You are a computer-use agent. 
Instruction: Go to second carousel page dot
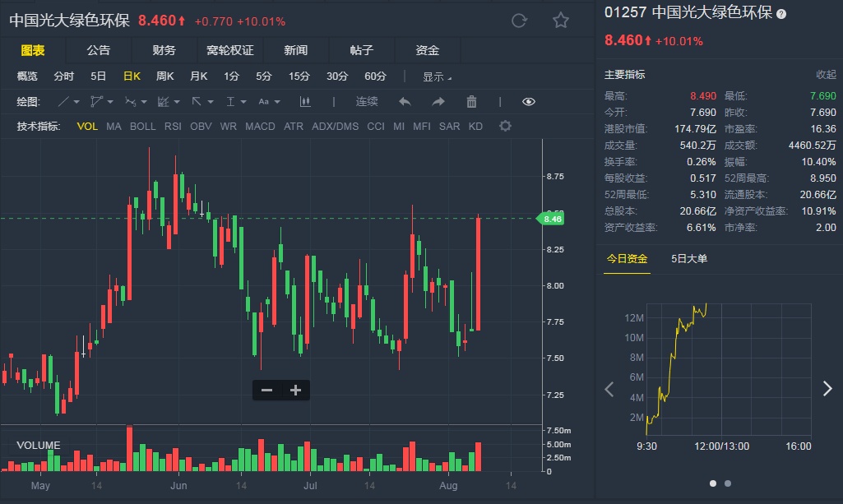[x=728, y=483]
